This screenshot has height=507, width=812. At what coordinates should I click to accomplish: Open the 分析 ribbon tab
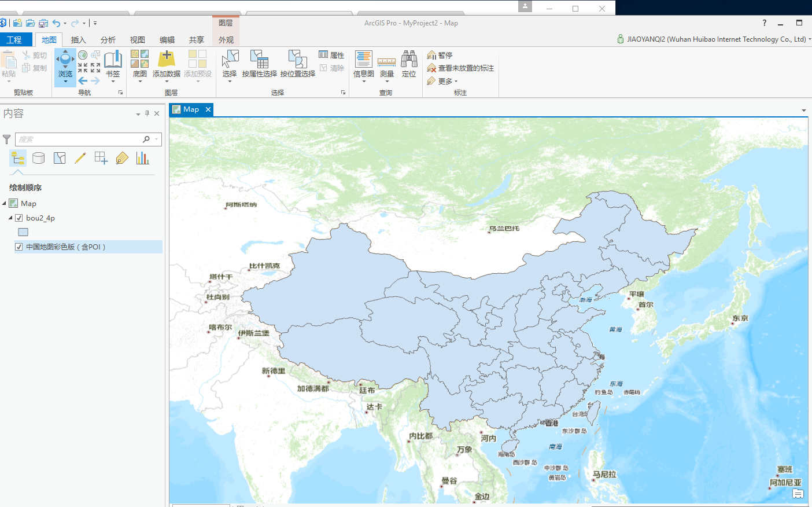click(x=108, y=40)
